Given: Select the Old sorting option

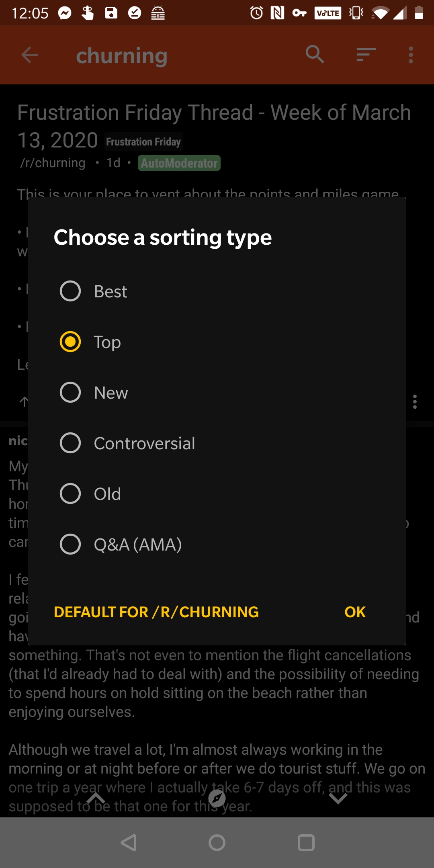Looking at the screenshot, I should (x=70, y=494).
